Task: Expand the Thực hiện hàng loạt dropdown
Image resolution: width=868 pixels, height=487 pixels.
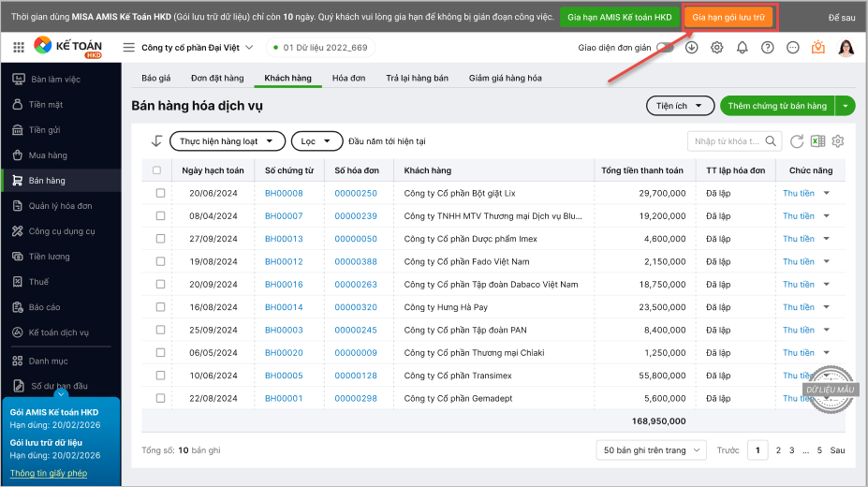Action: [x=227, y=141]
